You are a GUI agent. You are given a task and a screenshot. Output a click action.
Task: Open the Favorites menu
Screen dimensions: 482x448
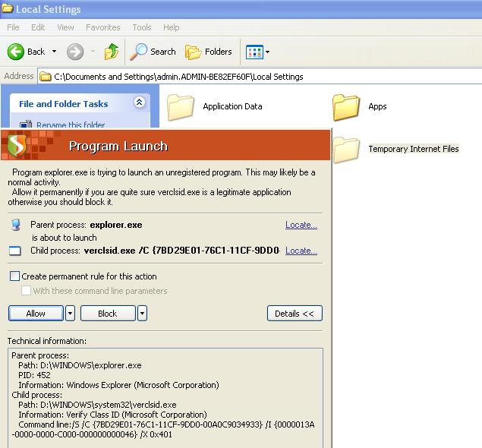coord(103,27)
